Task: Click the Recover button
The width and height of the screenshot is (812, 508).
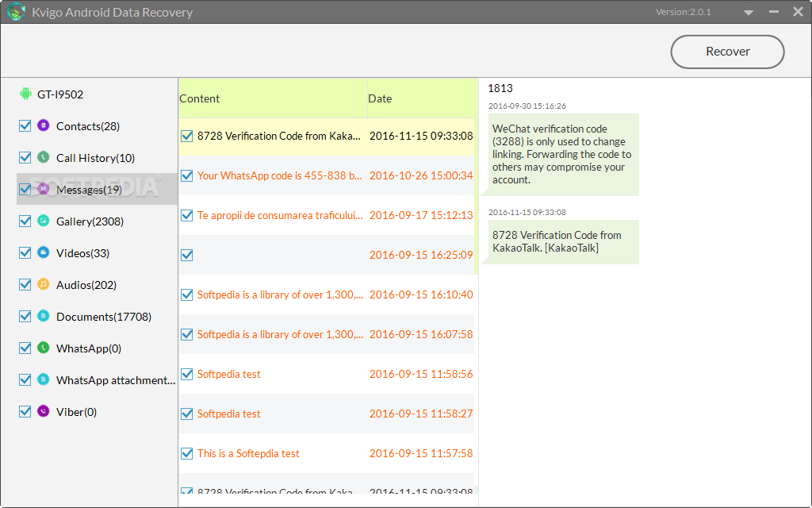Action: tap(727, 52)
